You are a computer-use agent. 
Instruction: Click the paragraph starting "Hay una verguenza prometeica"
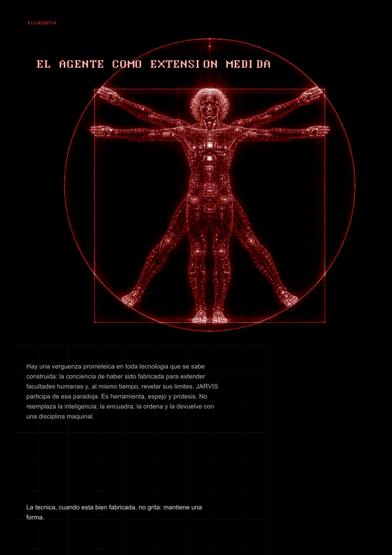(x=122, y=391)
